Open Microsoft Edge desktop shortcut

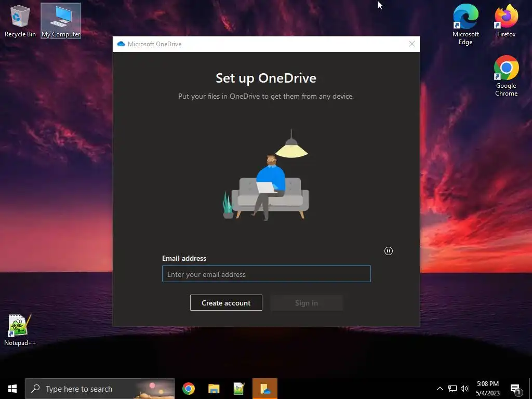point(465,24)
